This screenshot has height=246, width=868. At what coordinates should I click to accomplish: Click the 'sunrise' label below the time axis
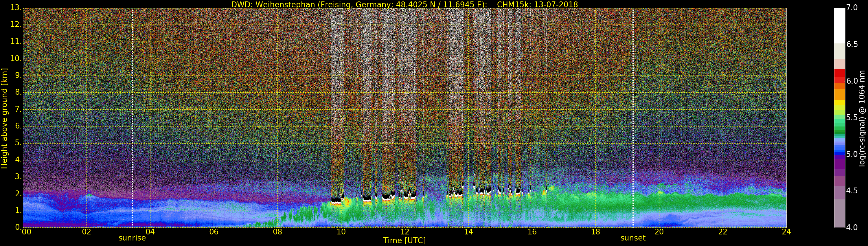[x=132, y=238]
